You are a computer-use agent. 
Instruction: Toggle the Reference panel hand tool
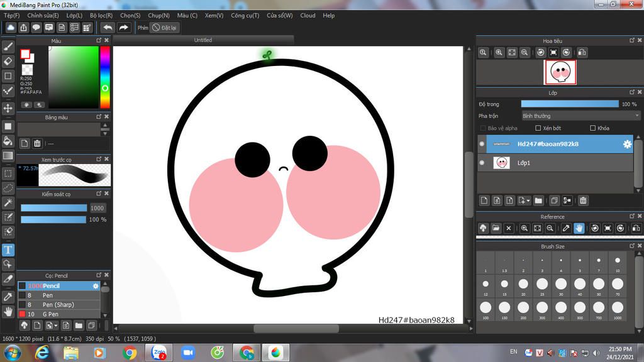579,228
